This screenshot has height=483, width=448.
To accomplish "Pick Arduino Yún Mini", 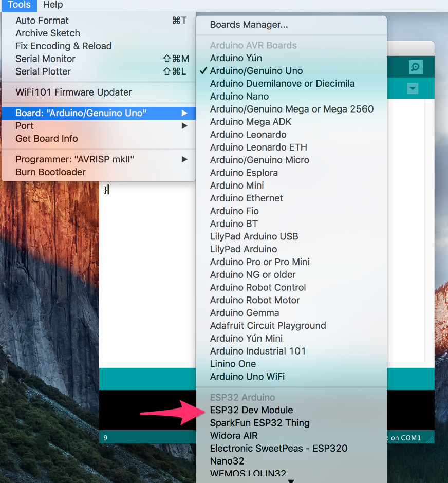I will pos(291,338).
